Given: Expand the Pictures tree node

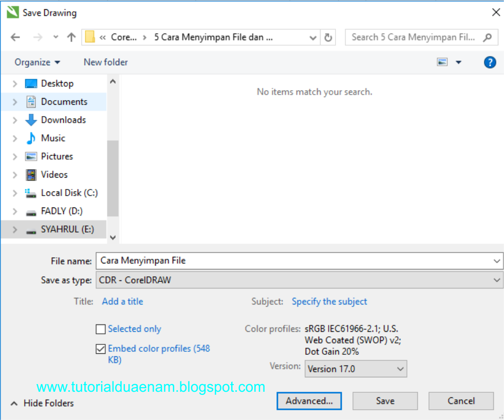Looking at the screenshot, I should (15, 157).
